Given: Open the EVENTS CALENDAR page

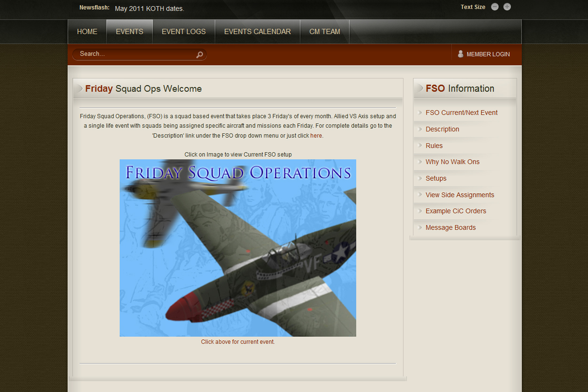Looking at the screenshot, I should (x=257, y=32).
